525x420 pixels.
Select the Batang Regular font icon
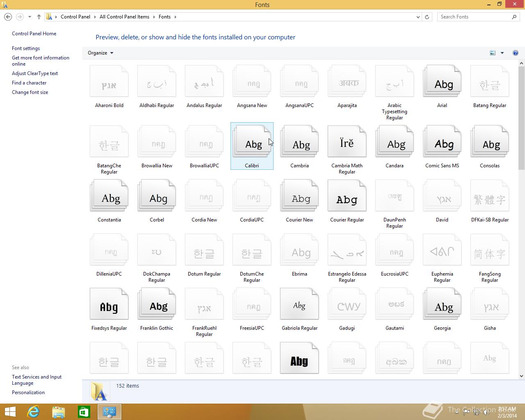coord(490,82)
